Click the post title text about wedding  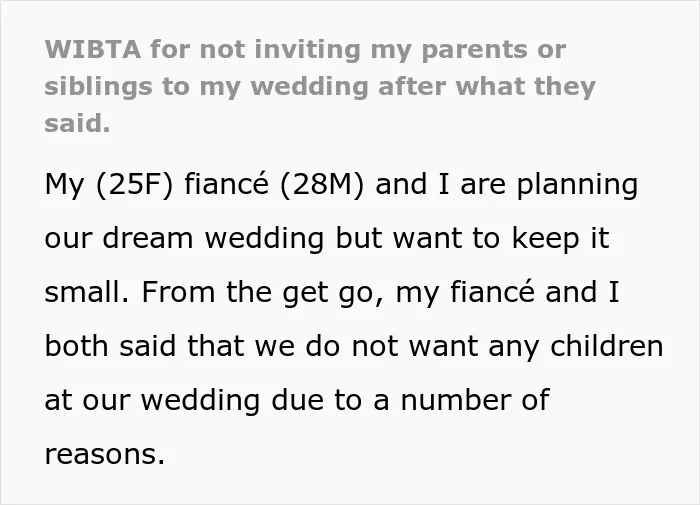[x=320, y=86]
